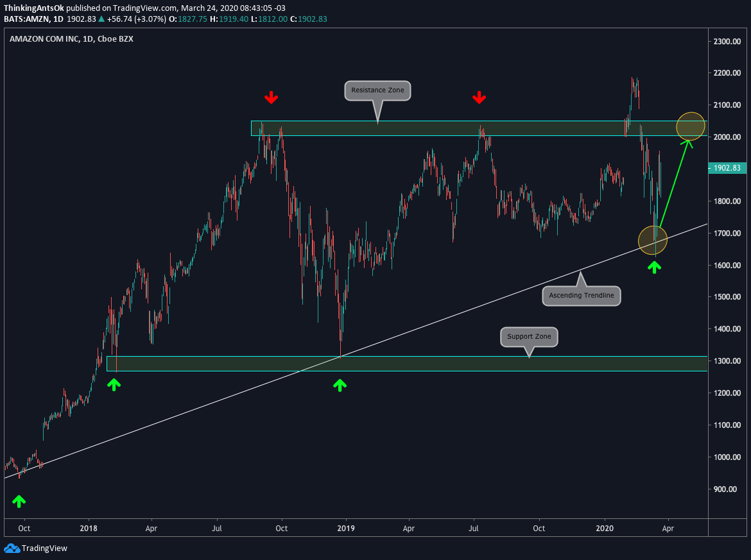Click the 2019 label on time axis
The width and height of the screenshot is (751, 560).
[x=346, y=529]
